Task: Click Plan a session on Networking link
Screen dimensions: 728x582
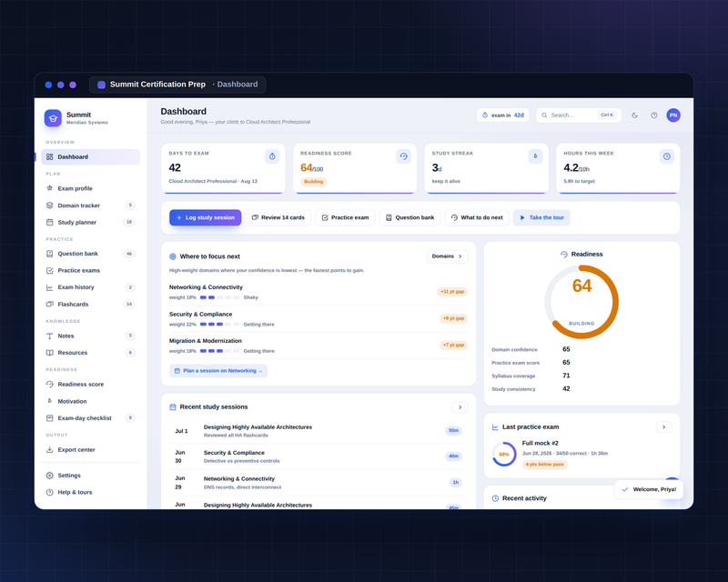Action: [218, 371]
